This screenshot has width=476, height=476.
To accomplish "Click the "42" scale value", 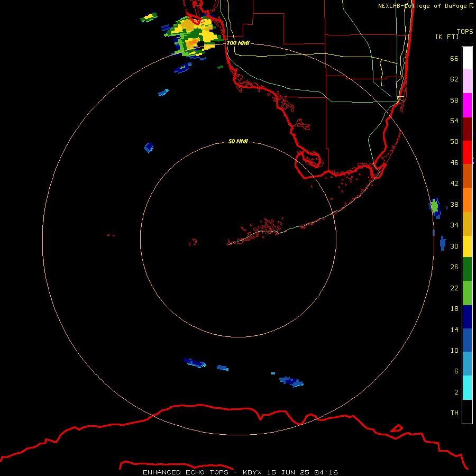I will point(454,184).
